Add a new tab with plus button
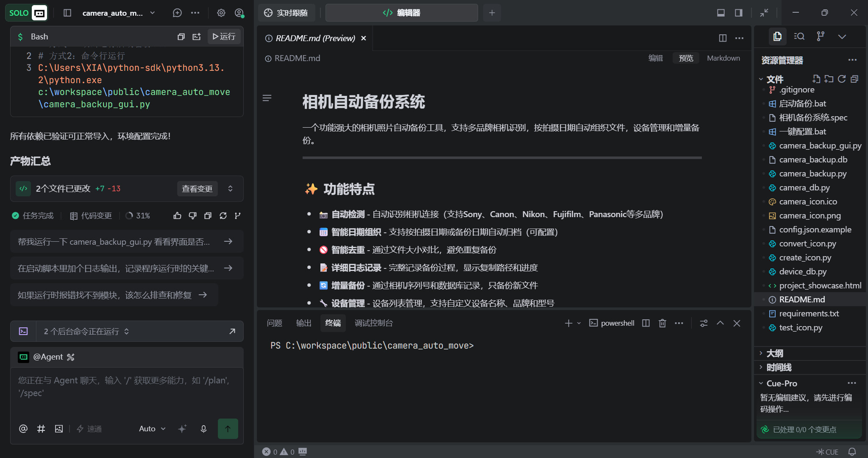This screenshot has width=868, height=458. click(x=492, y=13)
